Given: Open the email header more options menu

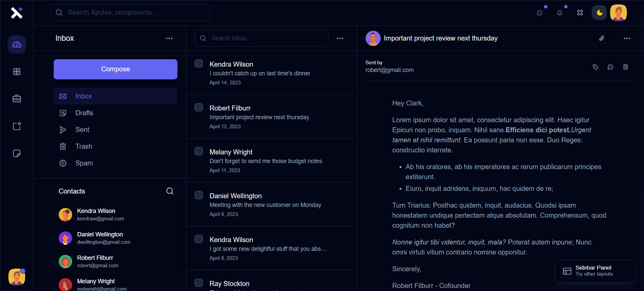Looking at the screenshot, I should [627, 39].
